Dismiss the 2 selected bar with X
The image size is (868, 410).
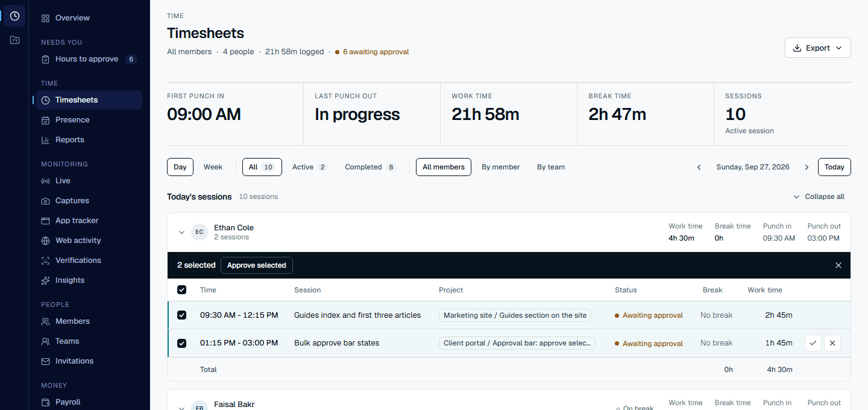(x=838, y=265)
